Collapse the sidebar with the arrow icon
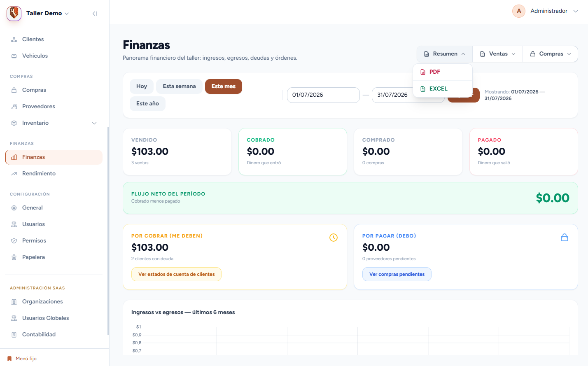This screenshot has height=366, width=588. tap(95, 14)
